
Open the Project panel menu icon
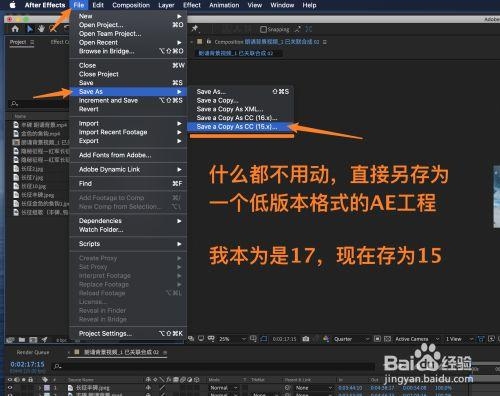[x=32, y=42]
